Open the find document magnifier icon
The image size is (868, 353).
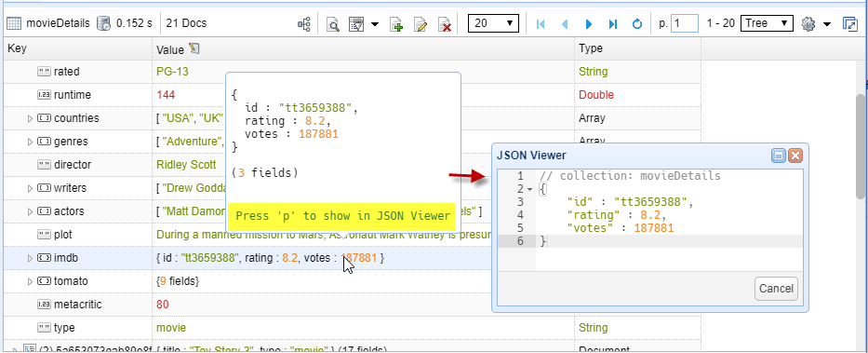[333, 24]
